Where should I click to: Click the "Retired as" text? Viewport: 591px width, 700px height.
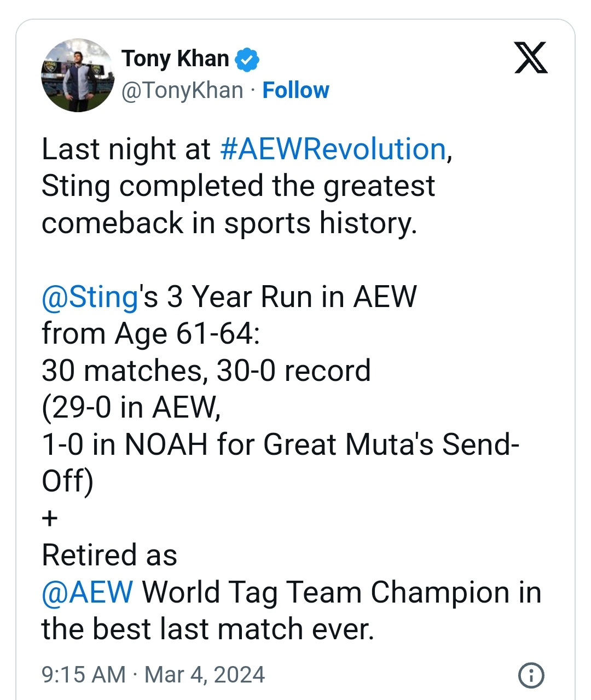point(109,556)
